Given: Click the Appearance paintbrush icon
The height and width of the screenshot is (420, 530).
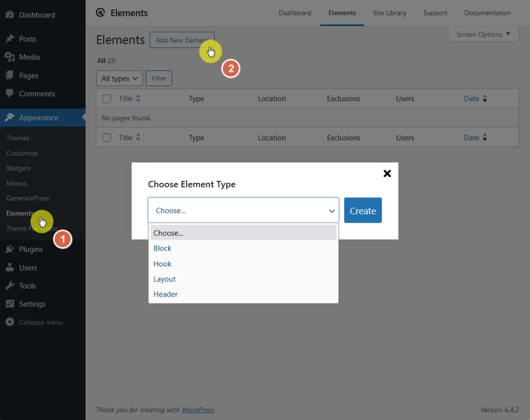Looking at the screenshot, I should [10, 118].
